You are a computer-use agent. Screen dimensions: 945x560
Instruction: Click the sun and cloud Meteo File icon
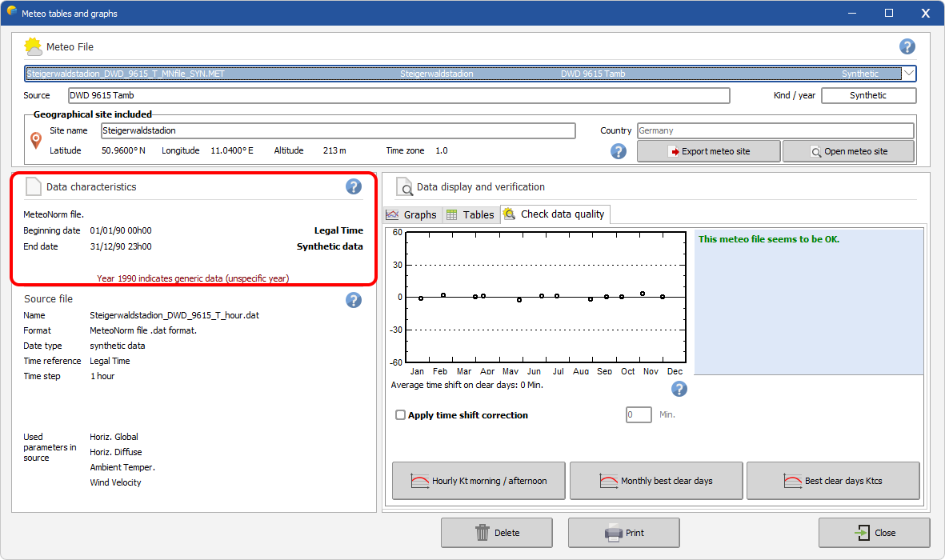coord(33,46)
